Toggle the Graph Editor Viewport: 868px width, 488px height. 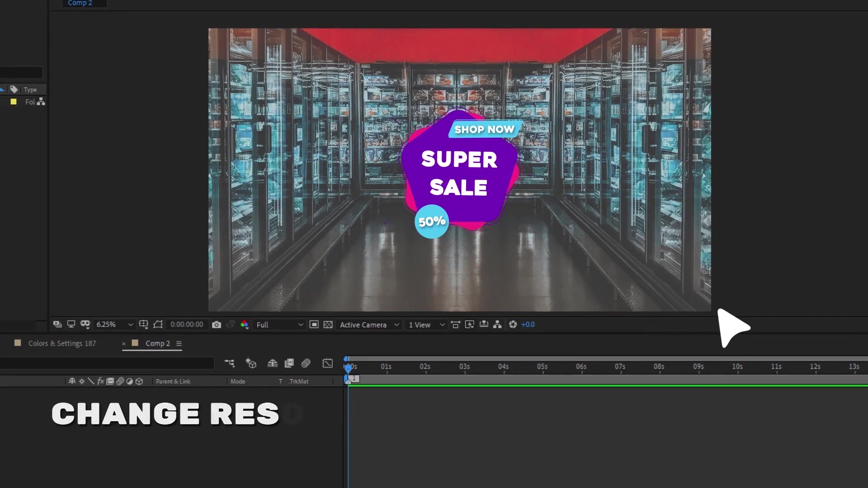(x=328, y=363)
